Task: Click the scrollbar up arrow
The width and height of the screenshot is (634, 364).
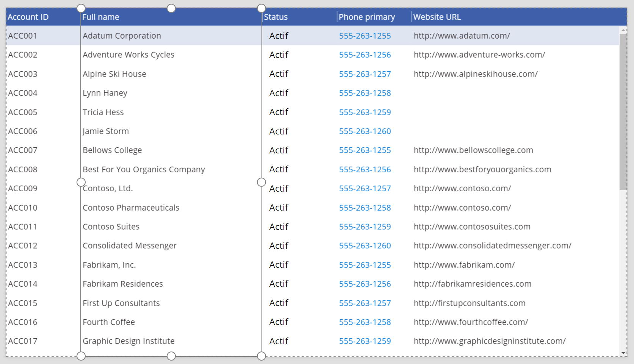Action: pyautogui.click(x=623, y=30)
